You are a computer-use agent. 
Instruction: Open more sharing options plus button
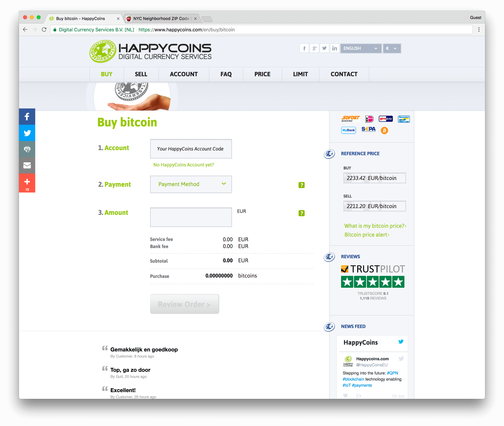[27, 183]
